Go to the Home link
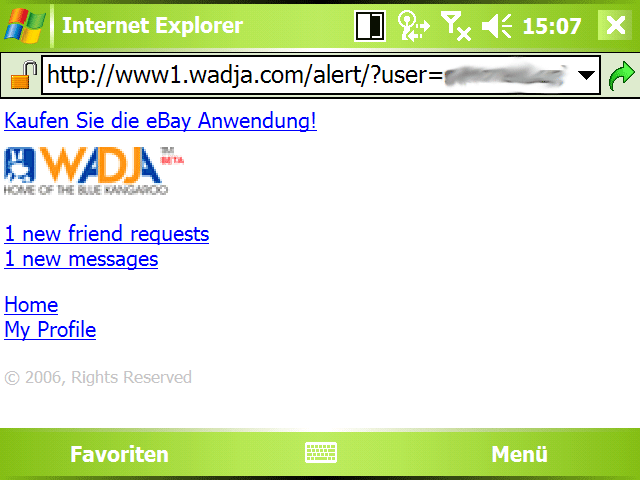640x480 pixels. click(x=31, y=305)
